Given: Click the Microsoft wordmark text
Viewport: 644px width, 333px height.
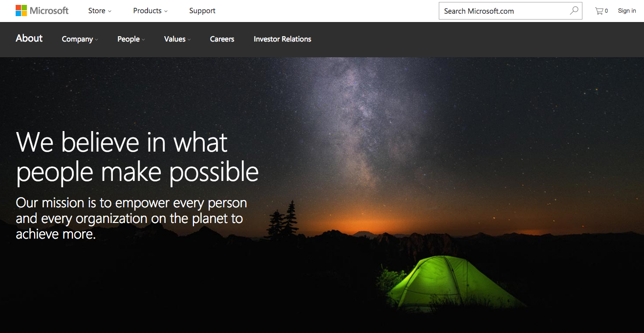Looking at the screenshot, I should click(x=49, y=11).
